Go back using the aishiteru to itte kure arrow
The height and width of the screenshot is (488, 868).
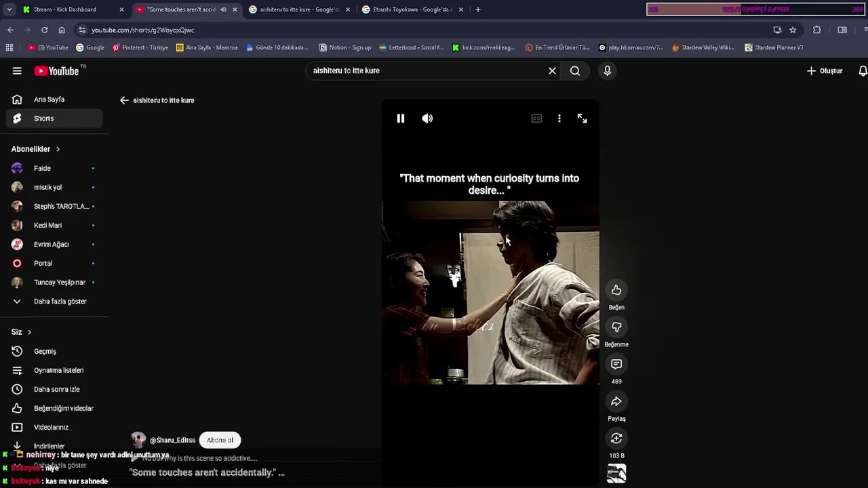point(124,100)
